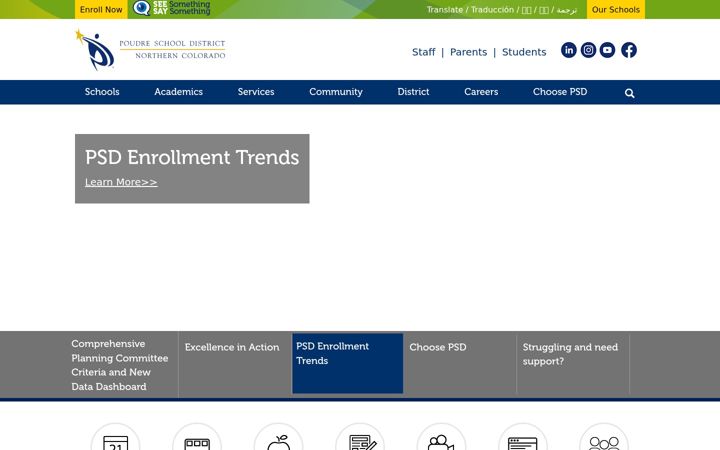720x450 pixels.
Task: Open the Facebook social icon
Action: coord(629,50)
